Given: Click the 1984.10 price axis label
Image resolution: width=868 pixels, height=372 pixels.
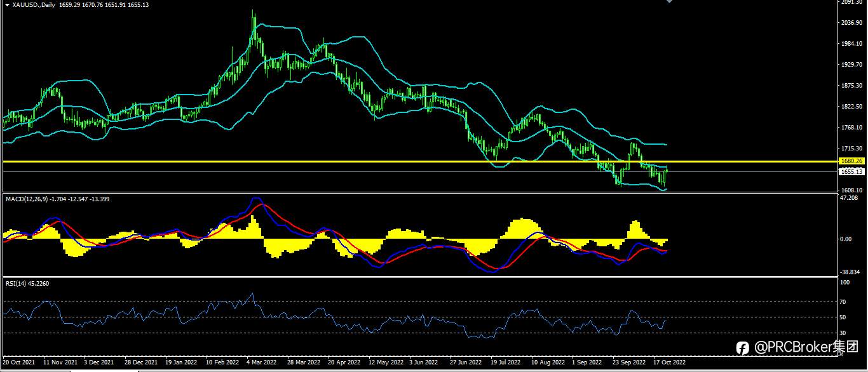Looking at the screenshot, I should click(x=851, y=44).
